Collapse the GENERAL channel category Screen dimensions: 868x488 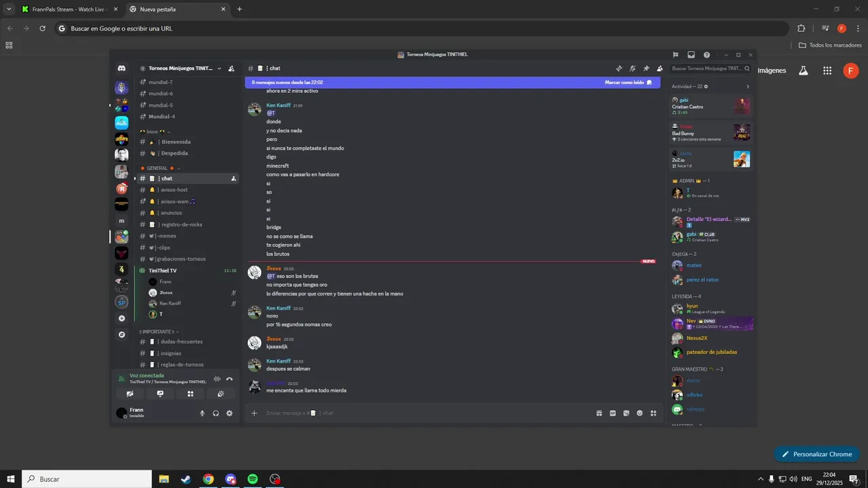point(160,168)
